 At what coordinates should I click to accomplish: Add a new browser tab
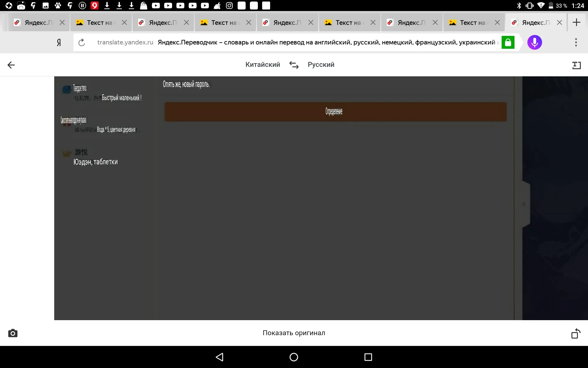click(576, 22)
